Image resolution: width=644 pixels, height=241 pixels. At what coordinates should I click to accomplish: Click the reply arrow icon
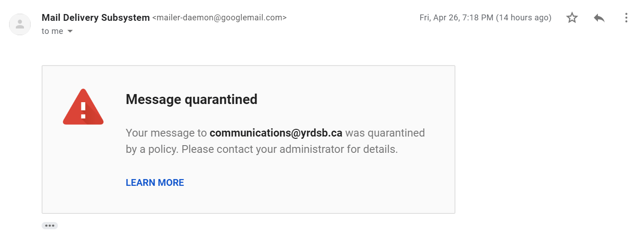tap(599, 18)
